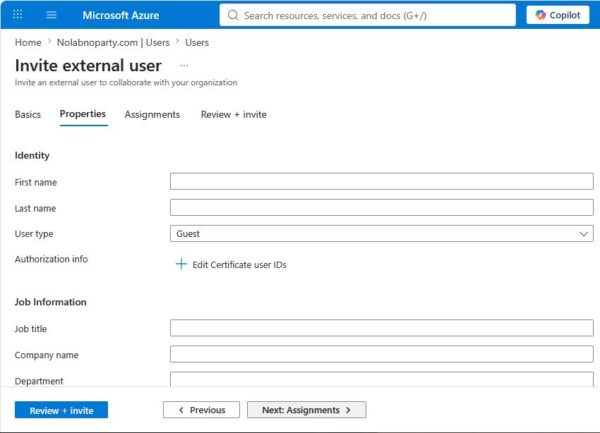The image size is (600, 433).
Task: Click the Company name input field
Action: [x=382, y=354]
